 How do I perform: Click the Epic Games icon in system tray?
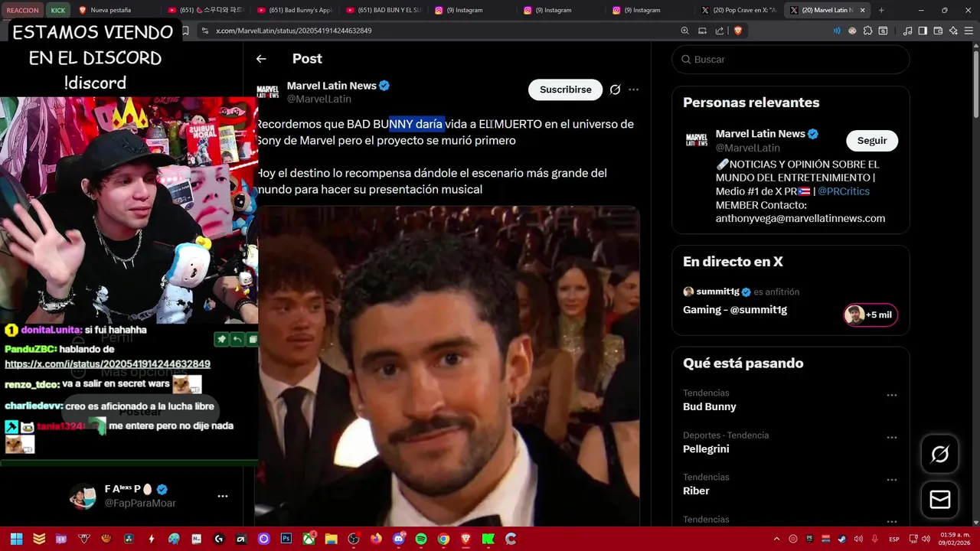click(x=809, y=539)
